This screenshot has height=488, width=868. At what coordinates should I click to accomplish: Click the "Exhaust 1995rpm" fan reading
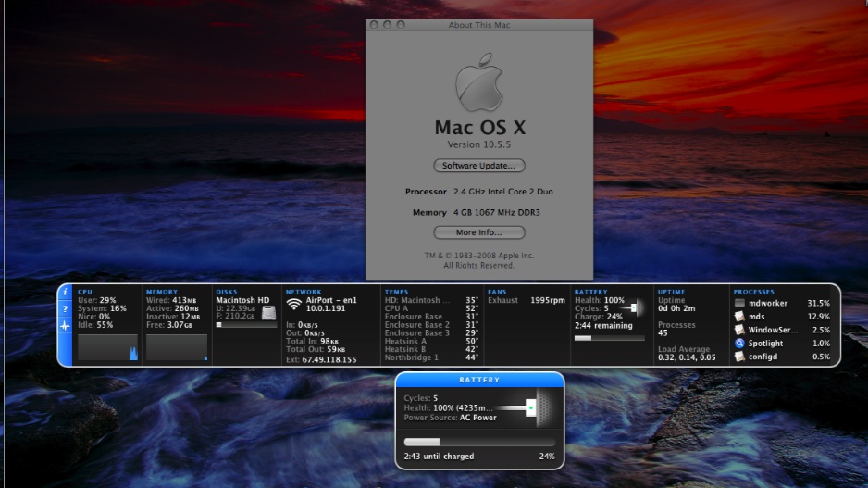coord(527,300)
